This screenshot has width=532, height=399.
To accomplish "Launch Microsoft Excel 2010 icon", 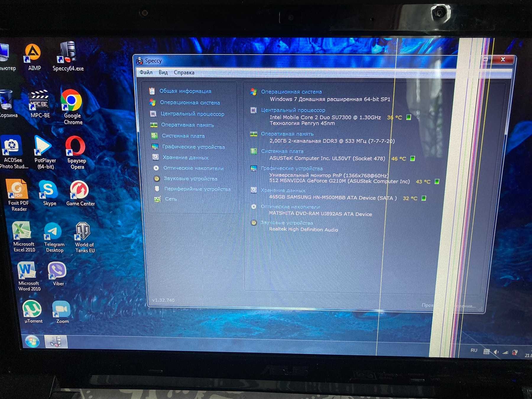I will (23, 237).
